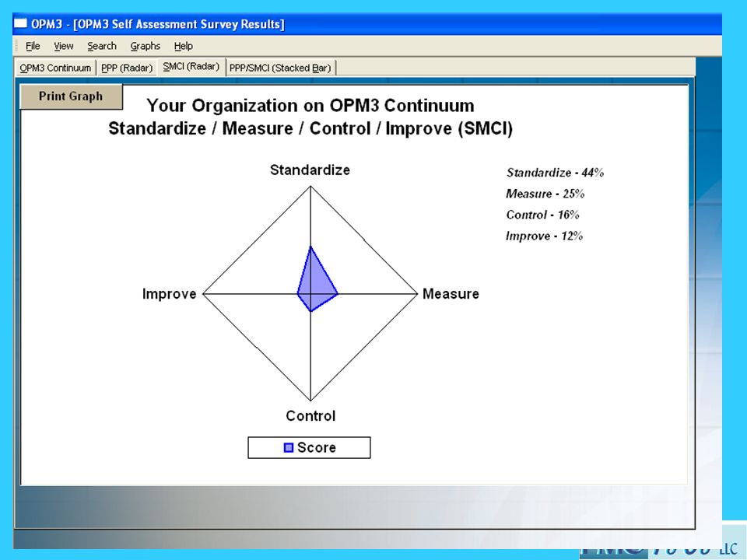The height and width of the screenshot is (560, 747).
Task: Open the Search menu
Action: 101,46
